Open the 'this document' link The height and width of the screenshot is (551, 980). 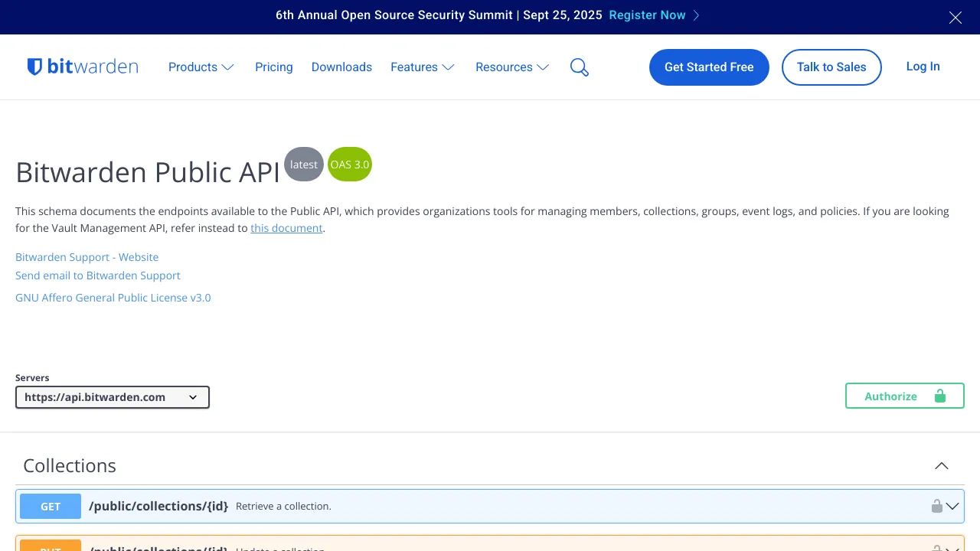[x=286, y=228]
